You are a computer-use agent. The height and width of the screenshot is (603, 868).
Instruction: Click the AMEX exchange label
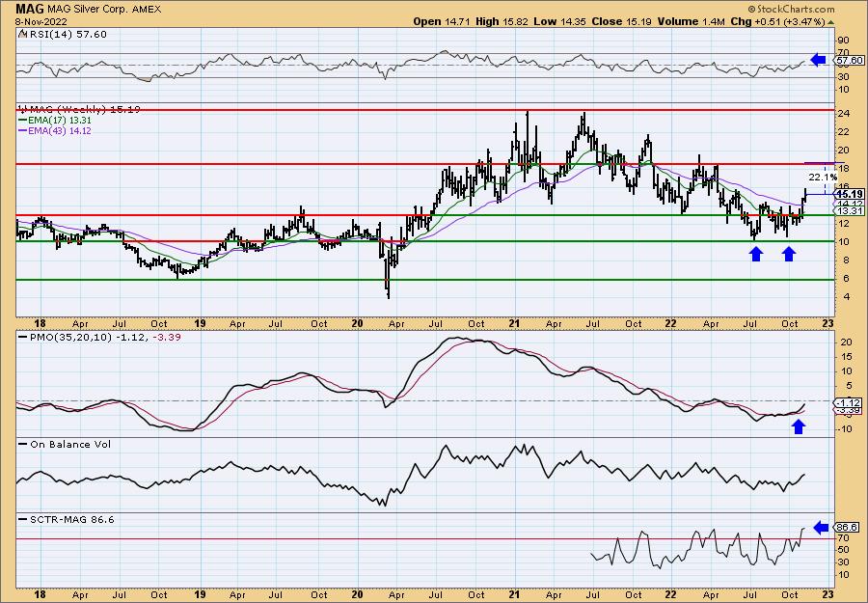coord(145,10)
